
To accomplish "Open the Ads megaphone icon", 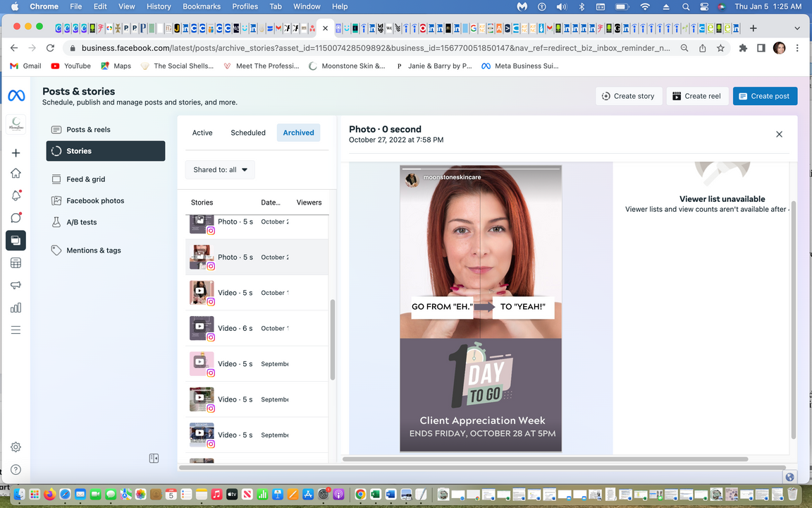I will point(16,286).
